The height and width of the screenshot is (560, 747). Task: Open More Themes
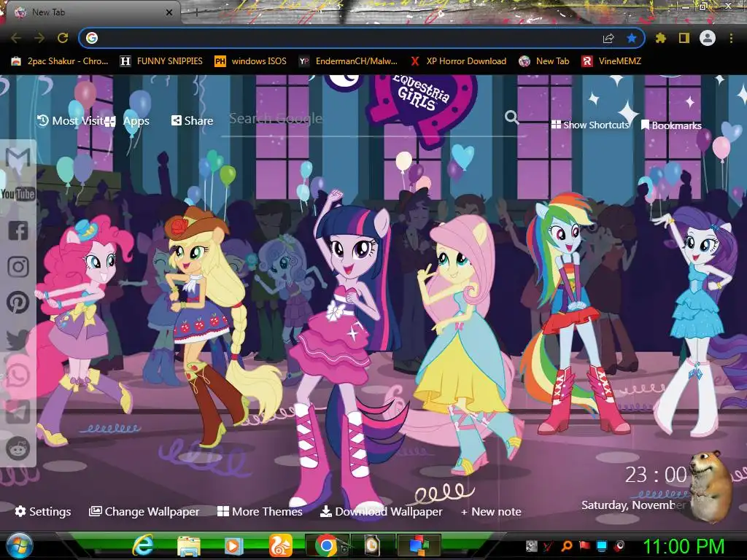(x=260, y=511)
